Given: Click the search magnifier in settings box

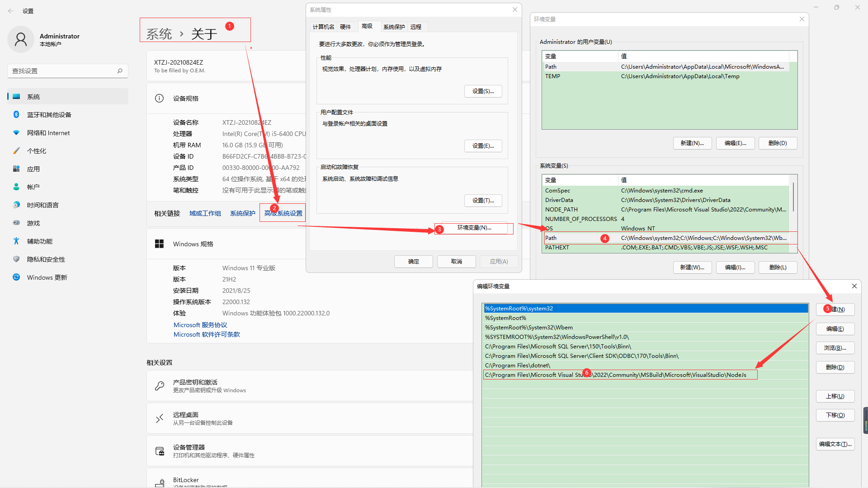Looking at the screenshot, I should [x=120, y=71].
